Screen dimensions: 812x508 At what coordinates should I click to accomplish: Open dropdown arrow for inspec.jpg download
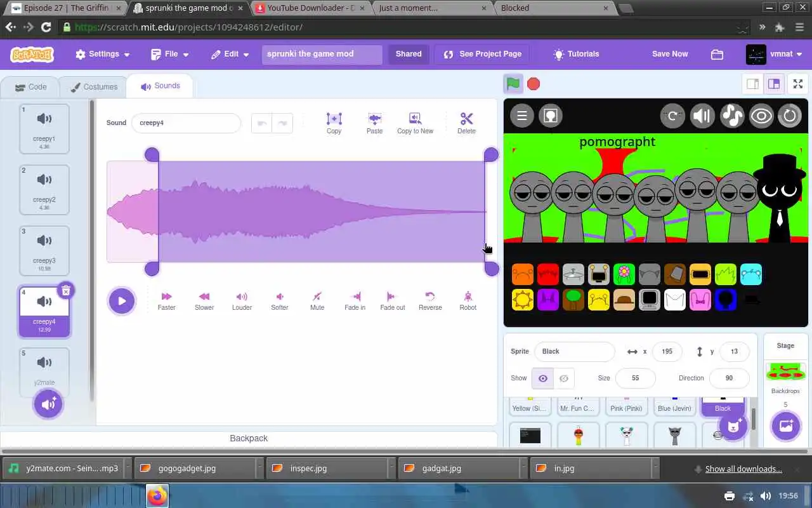point(392,469)
